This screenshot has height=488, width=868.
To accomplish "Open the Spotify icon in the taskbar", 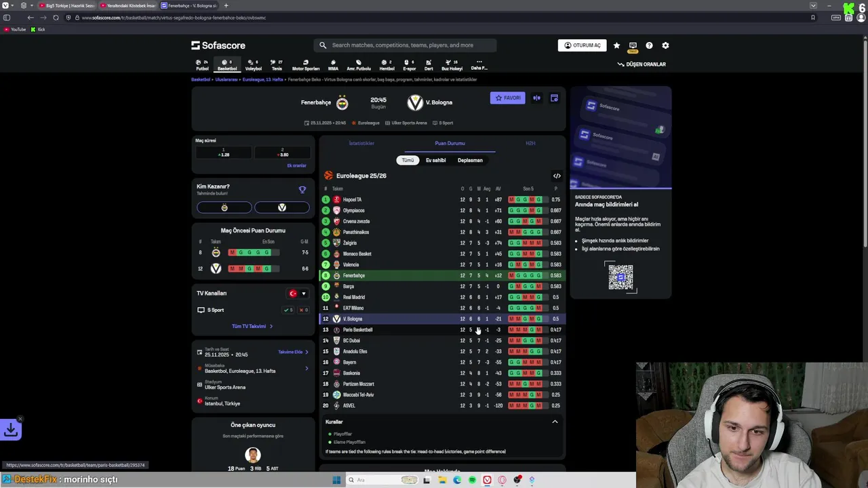I will pyautogui.click(x=472, y=480).
